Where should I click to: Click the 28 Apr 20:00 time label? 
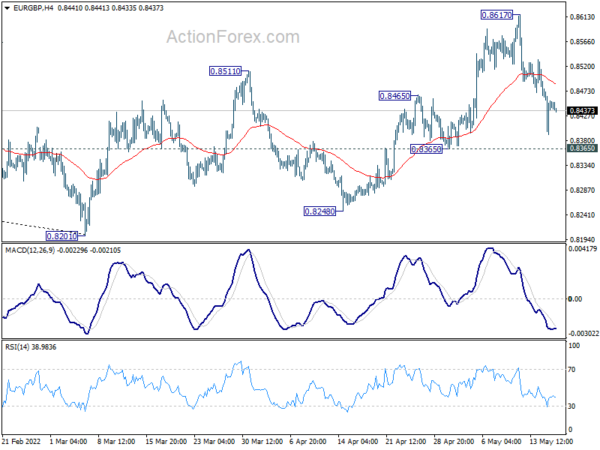pos(454,442)
